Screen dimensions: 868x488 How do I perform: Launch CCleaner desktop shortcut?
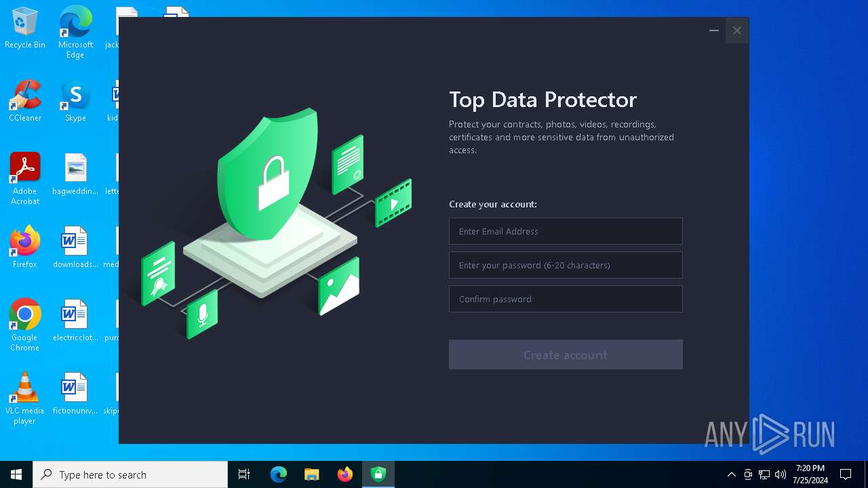(25, 102)
